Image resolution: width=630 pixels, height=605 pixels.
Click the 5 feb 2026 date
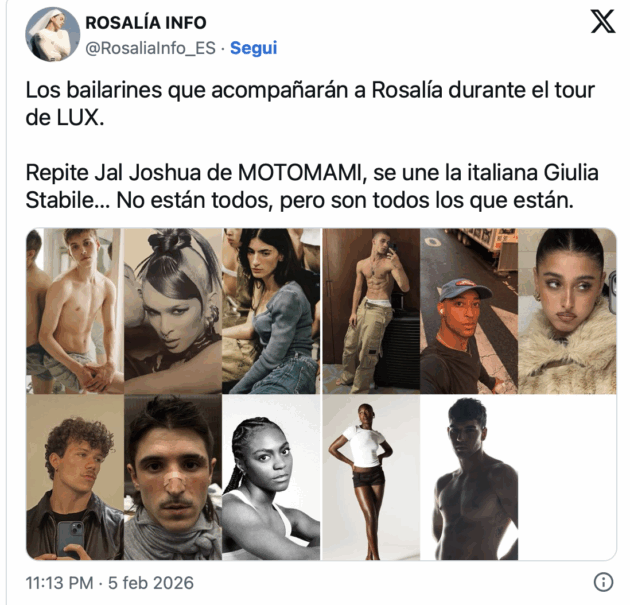[x=151, y=583]
